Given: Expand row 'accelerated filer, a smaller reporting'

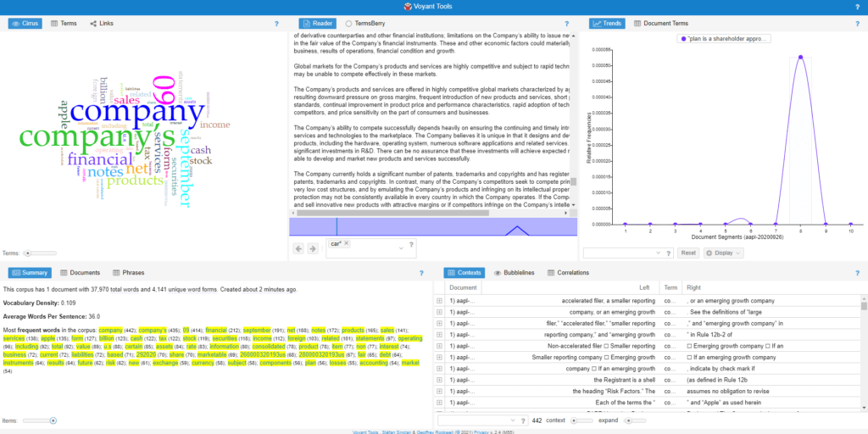Looking at the screenshot, I should 440,301.
